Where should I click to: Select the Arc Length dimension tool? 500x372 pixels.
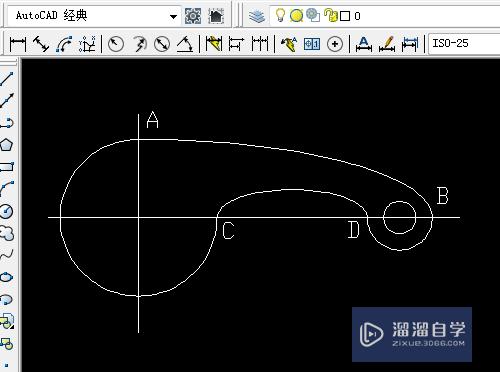click(x=64, y=44)
